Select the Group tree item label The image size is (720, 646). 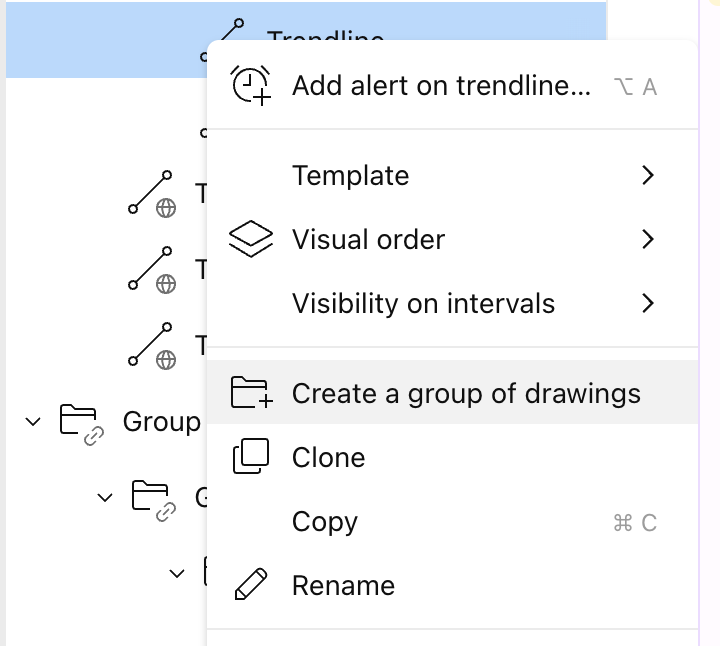click(x=162, y=422)
